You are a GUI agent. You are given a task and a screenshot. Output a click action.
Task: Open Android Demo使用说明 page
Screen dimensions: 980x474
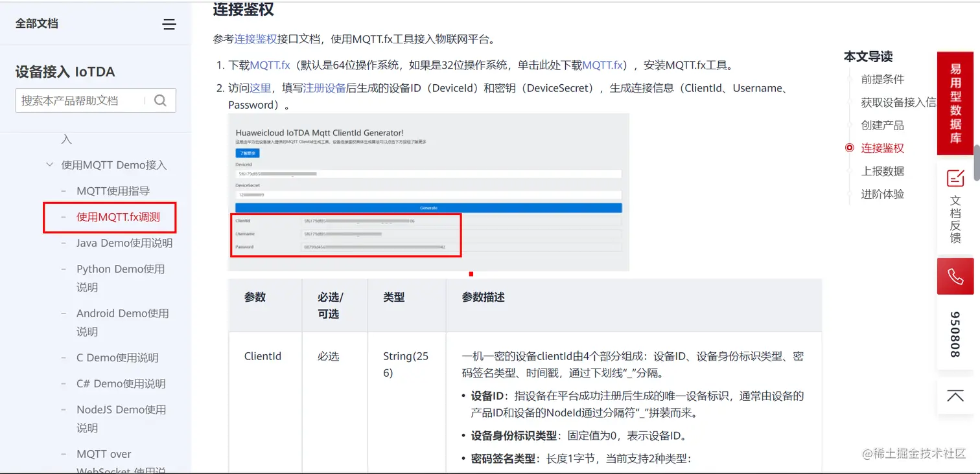tap(122, 322)
